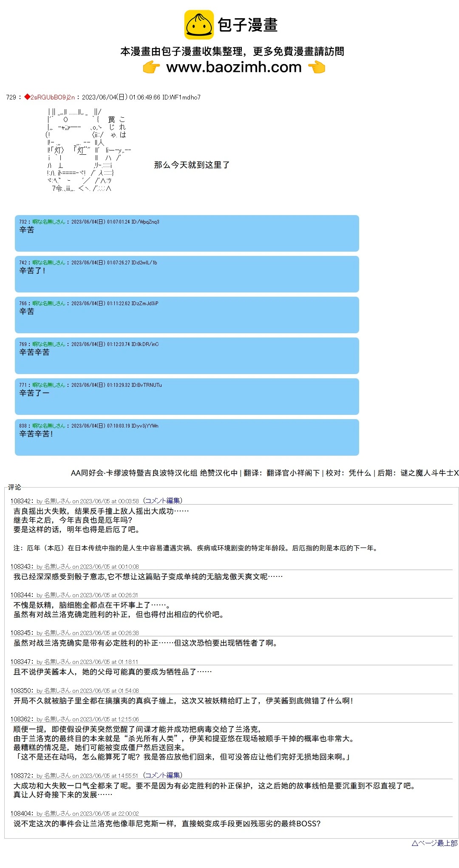Jump to top via ページ最上部 link
This screenshot has height=868, width=459.
434,843
